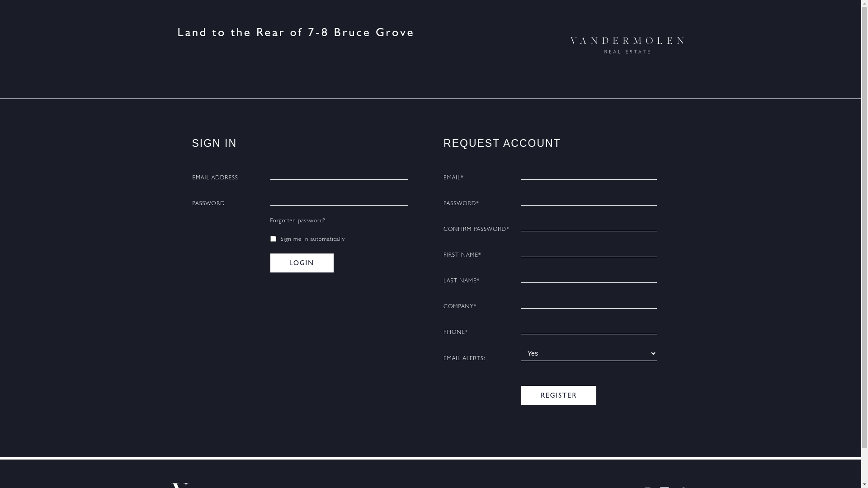Focus the Sign In password field
The image size is (868, 488).
[x=339, y=200]
